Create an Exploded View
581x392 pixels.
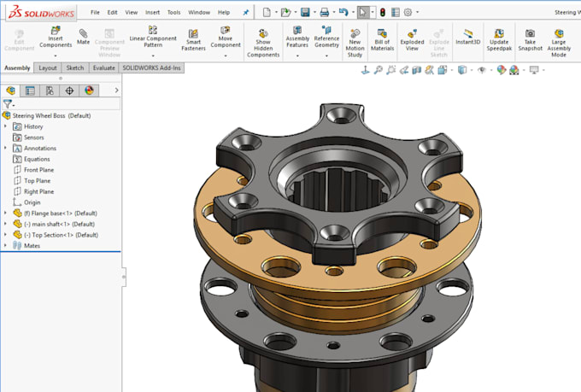(x=412, y=40)
